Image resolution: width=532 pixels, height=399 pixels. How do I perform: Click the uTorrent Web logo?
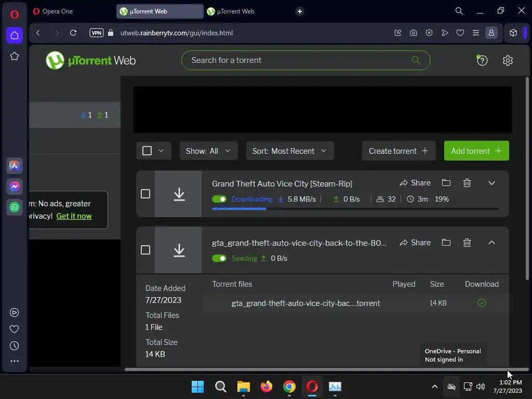tap(90, 60)
